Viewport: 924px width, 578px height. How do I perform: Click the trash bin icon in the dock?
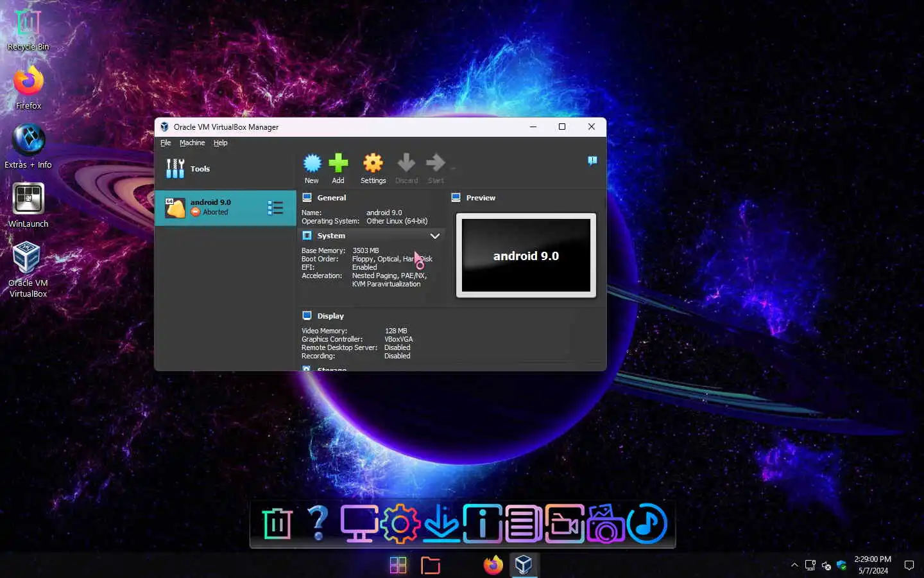[x=277, y=523]
